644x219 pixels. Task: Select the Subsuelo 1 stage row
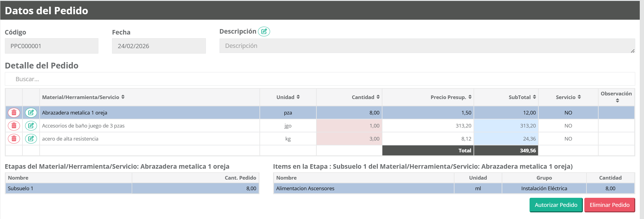(x=132, y=188)
